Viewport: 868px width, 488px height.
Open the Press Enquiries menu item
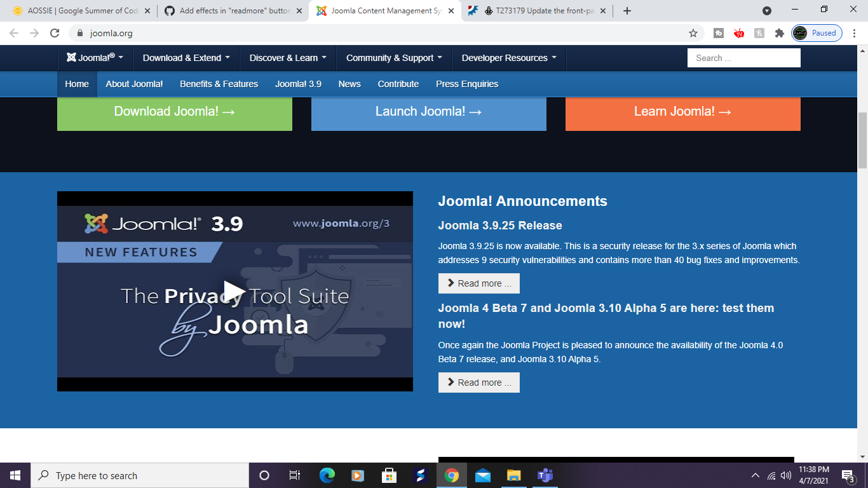tap(467, 84)
